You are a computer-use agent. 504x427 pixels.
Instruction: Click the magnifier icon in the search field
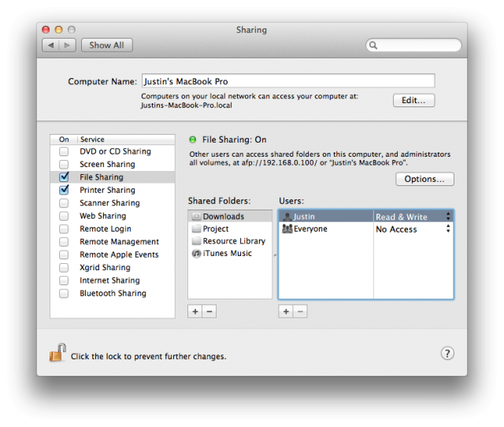pos(373,46)
